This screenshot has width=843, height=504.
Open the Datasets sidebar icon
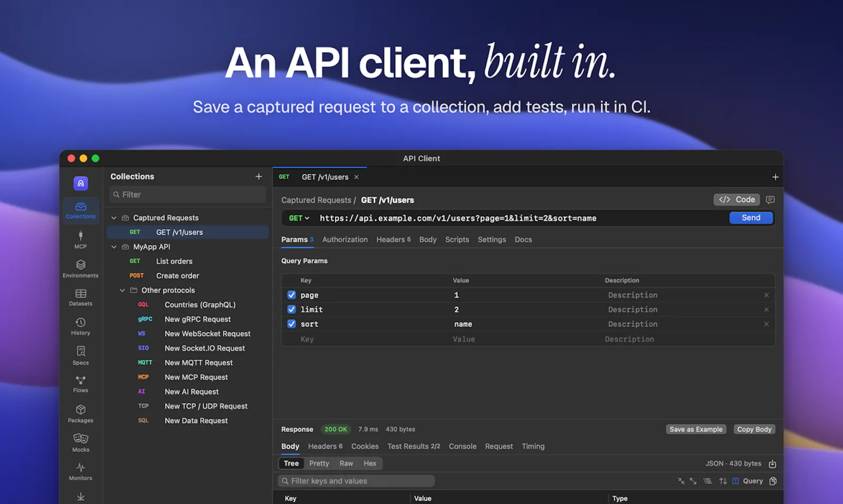coord(81,298)
